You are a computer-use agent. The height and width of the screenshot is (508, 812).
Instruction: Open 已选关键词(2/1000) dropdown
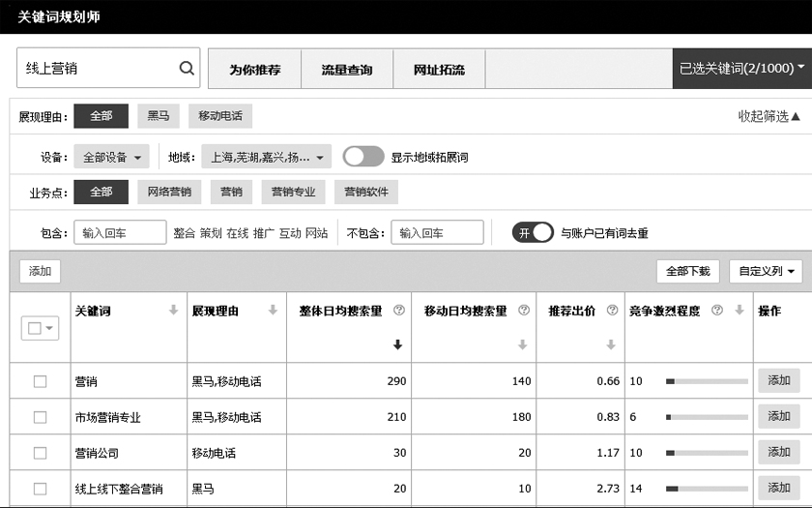pos(742,69)
